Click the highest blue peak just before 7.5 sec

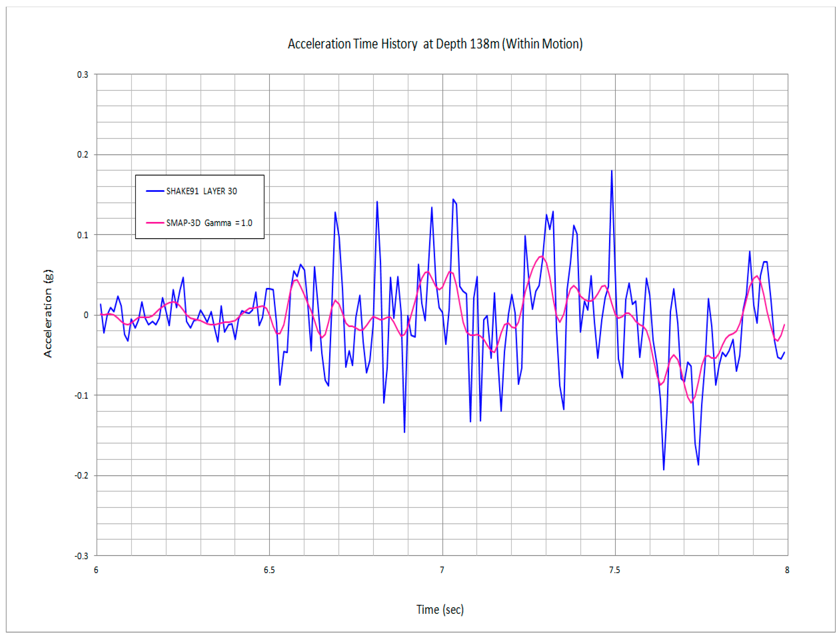[611, 171]
